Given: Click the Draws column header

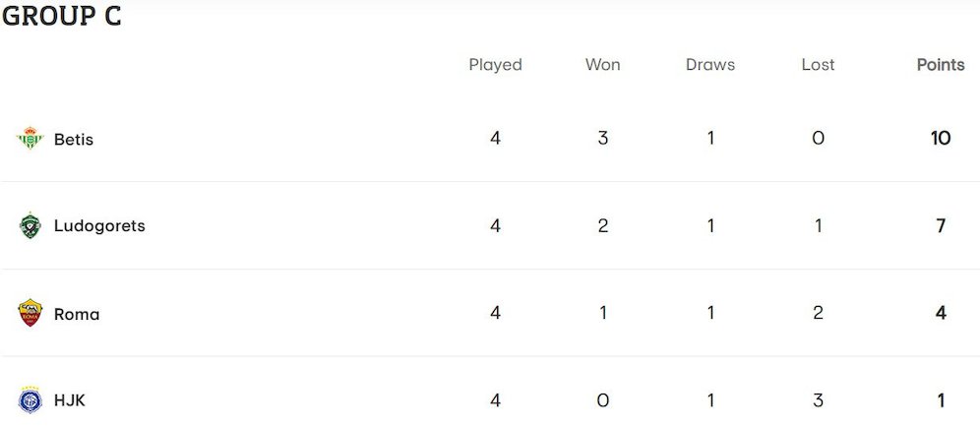Looking at the screenshot, I should click(710, 65).
